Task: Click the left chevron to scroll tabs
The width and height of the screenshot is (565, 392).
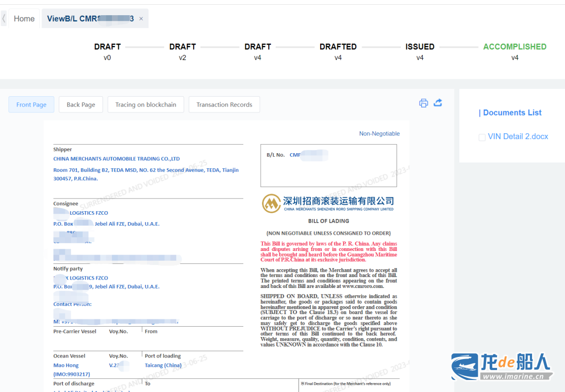Action: click(4, 19)
